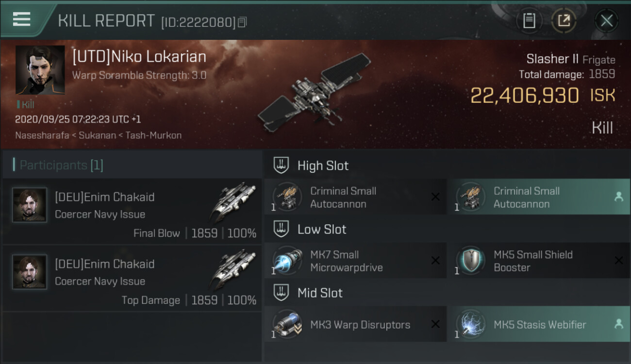631x364 pixels.
Task: Open the MK7 Small Microwarpdrive module
Action: click(355, 261)
